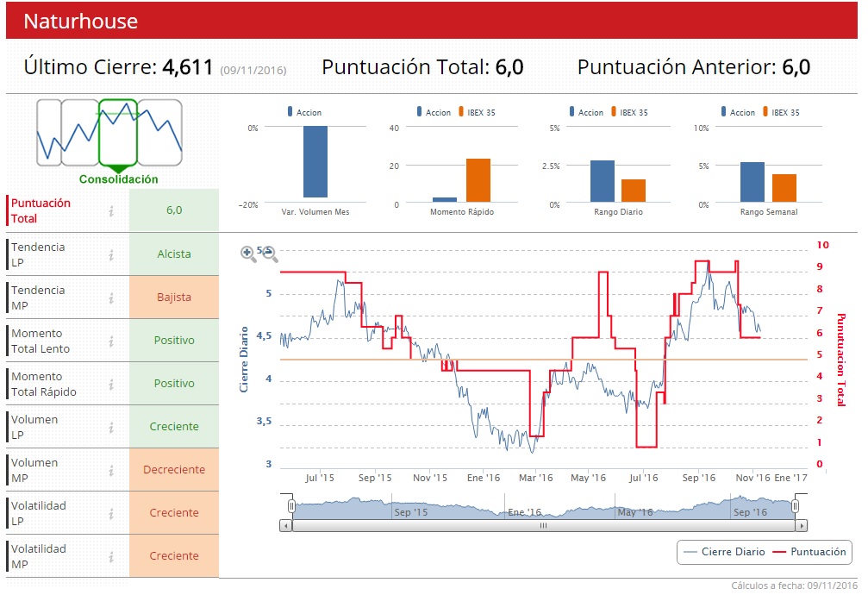Click the left range handle of navigator

click(291, 506)
